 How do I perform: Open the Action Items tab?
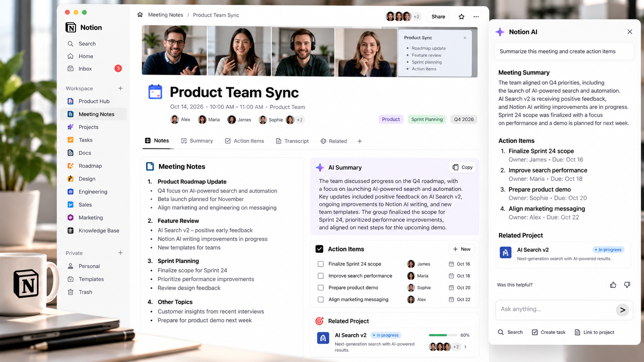coord(245,141)
